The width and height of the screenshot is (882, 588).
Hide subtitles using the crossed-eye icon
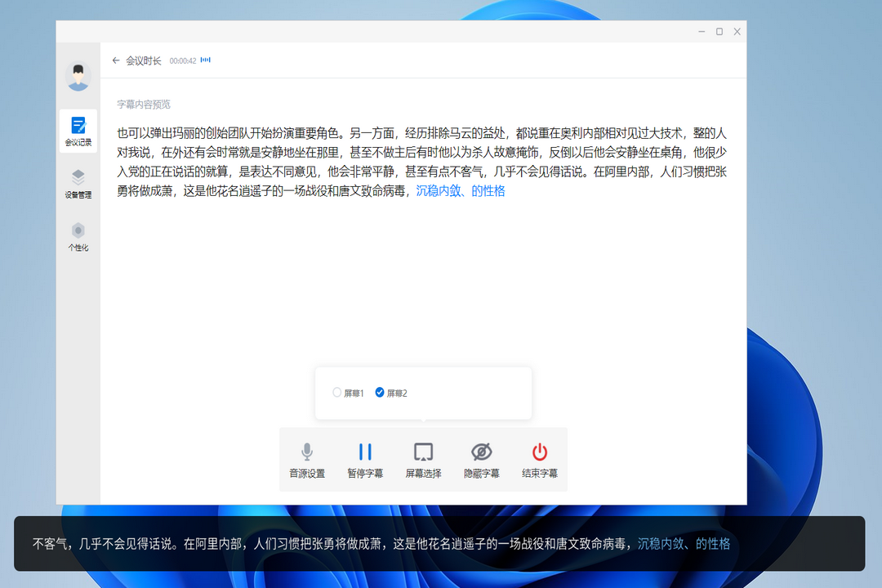pos(480,459)
